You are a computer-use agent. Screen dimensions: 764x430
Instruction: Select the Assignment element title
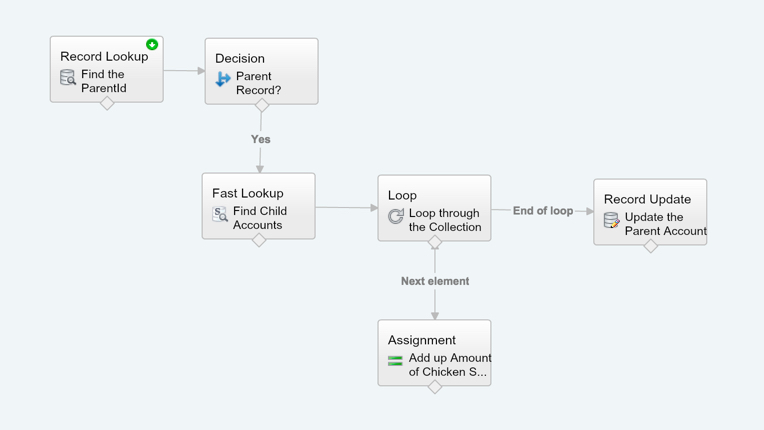[x=422, y=340]
